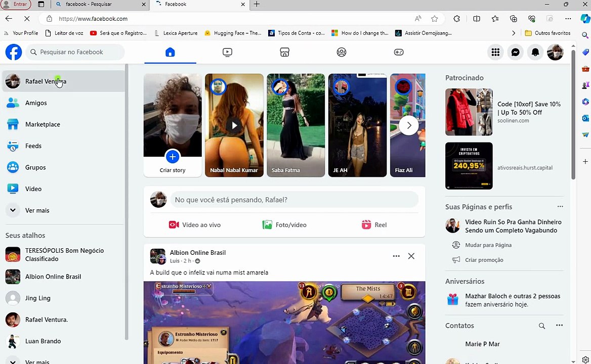The height and width of the screenshot is (364, 591).
Task: Open ativosreais.hurst.capital sponsored ad
Action: [x=504, y=166]
